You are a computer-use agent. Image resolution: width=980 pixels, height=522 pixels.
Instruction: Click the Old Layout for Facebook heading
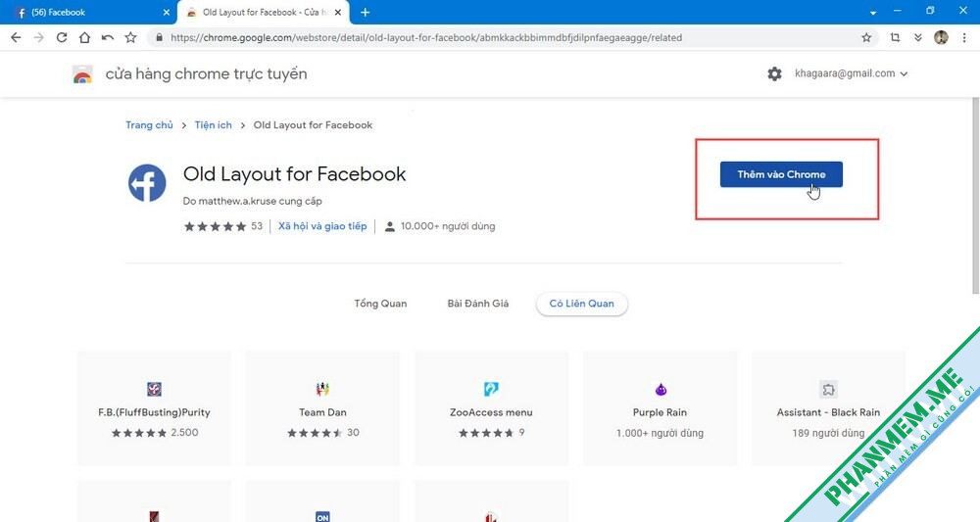[x=294, y=173]
